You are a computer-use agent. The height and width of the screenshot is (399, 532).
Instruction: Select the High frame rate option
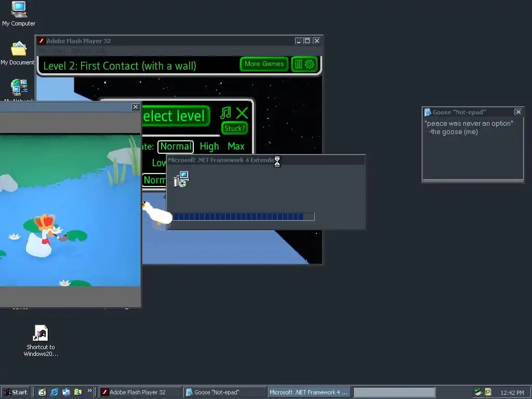209,147
